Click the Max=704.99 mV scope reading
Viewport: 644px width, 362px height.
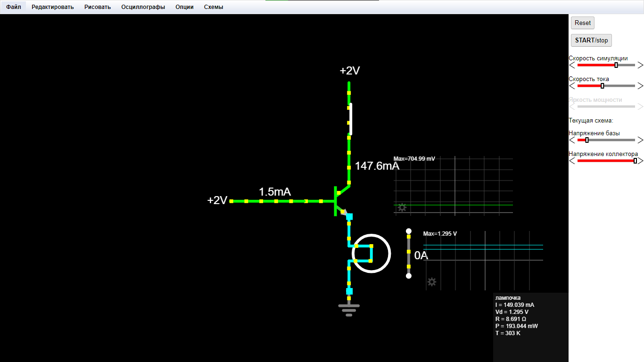(414, 159)
